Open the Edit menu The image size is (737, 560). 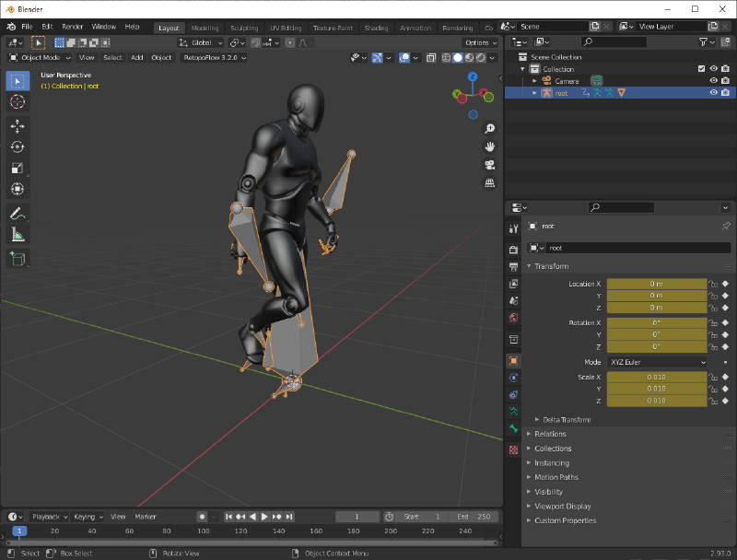coord(47,27)
